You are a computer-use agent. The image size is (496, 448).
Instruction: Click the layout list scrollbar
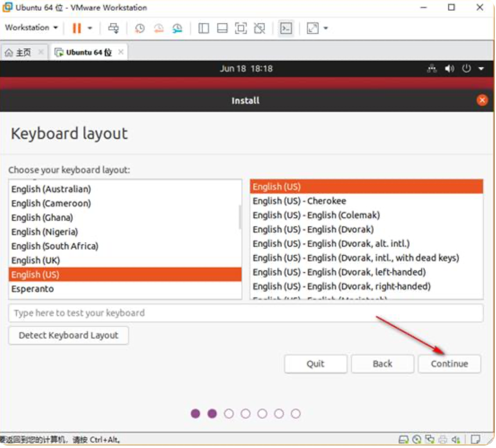[240, 217]
